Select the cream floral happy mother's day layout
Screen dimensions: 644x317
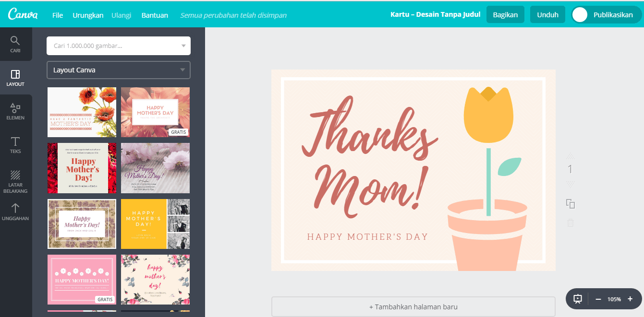point(155,280)
